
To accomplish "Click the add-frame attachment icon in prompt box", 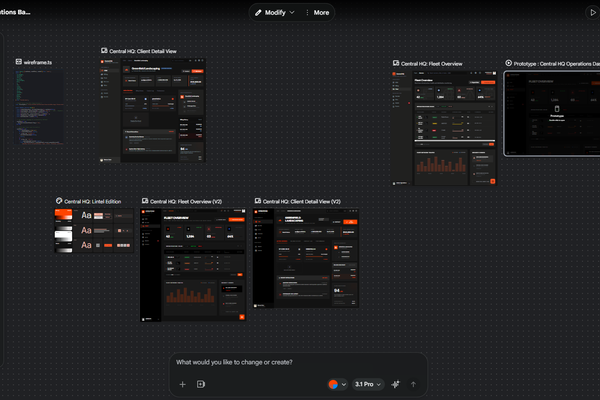I will click(201, 384).
